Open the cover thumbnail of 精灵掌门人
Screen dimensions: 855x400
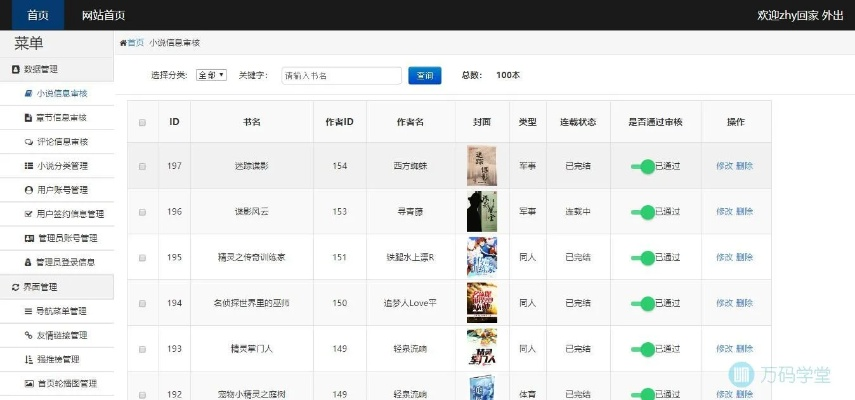(x=482, y=349)
